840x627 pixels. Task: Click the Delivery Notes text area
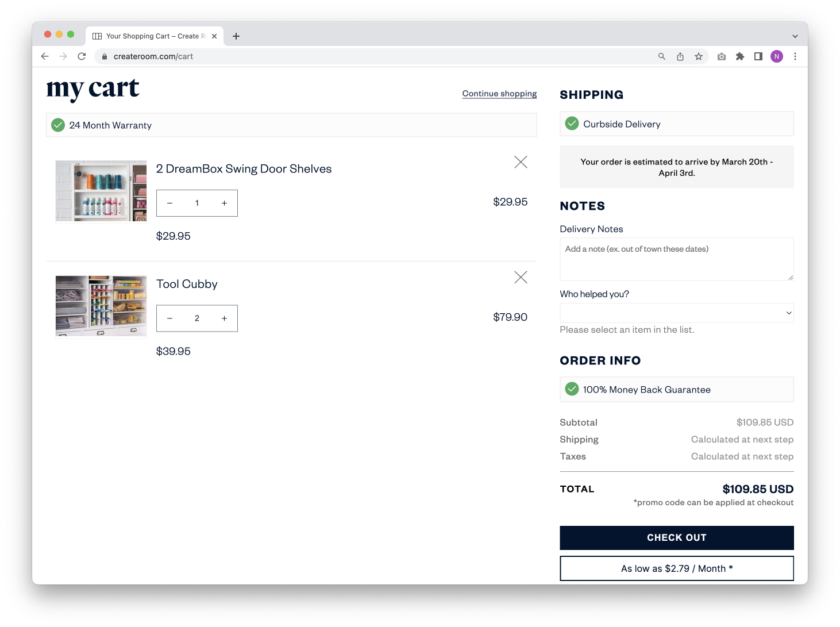pyautogui.click(x=677, y=259)
